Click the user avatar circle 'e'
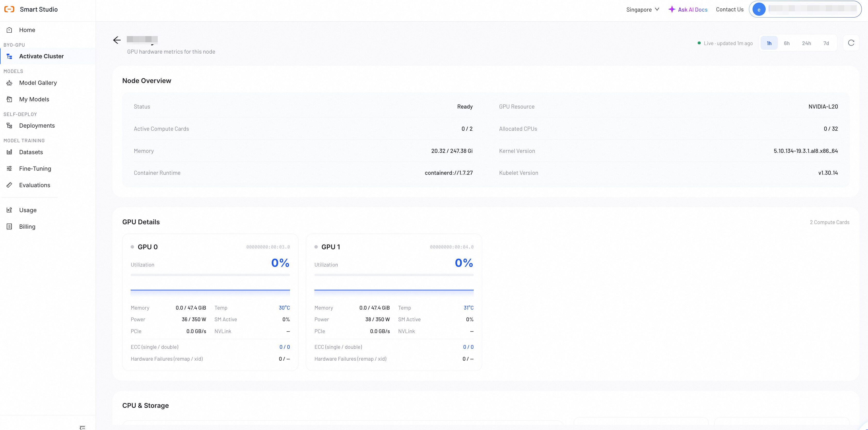 coord(759,10)
